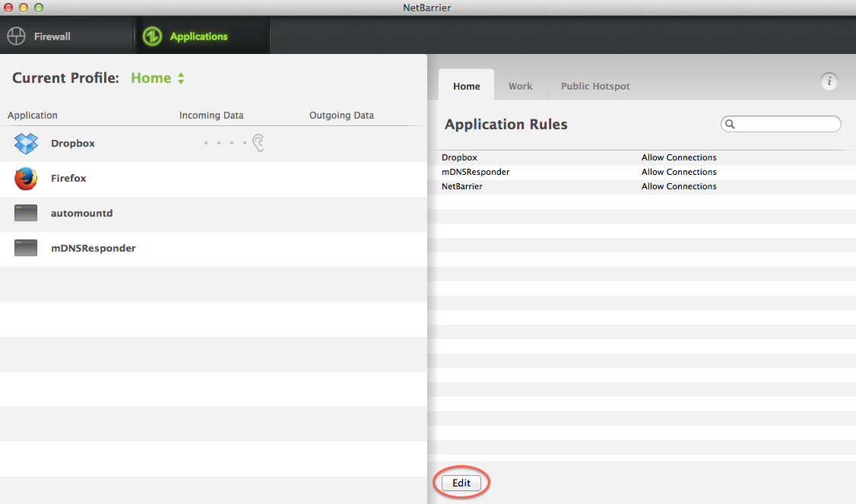Viewport: 856px width, 504px height.
Task: Select the Work profile tab
Action: [x=520, y=86]
